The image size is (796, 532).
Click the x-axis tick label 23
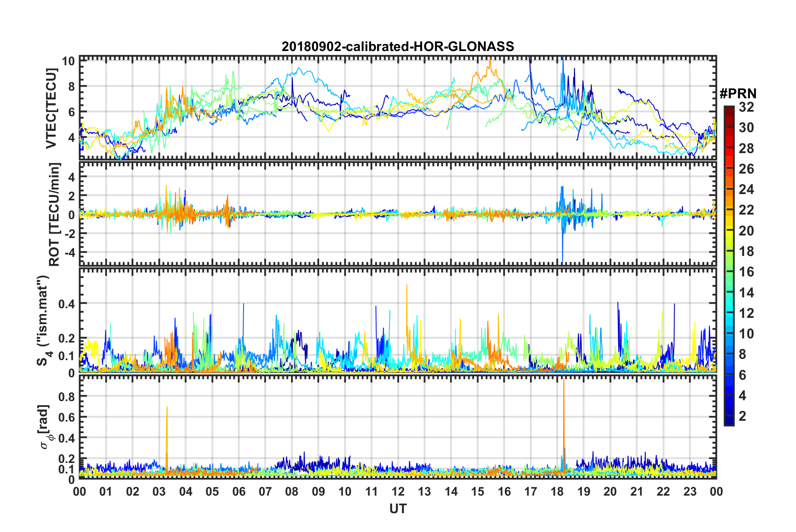(690, 491)
